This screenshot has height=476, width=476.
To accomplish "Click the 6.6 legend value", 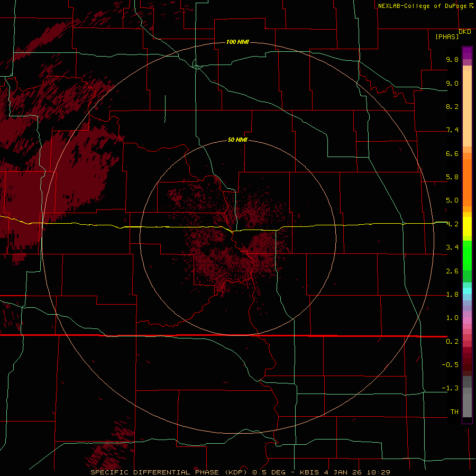I will 452,153.
